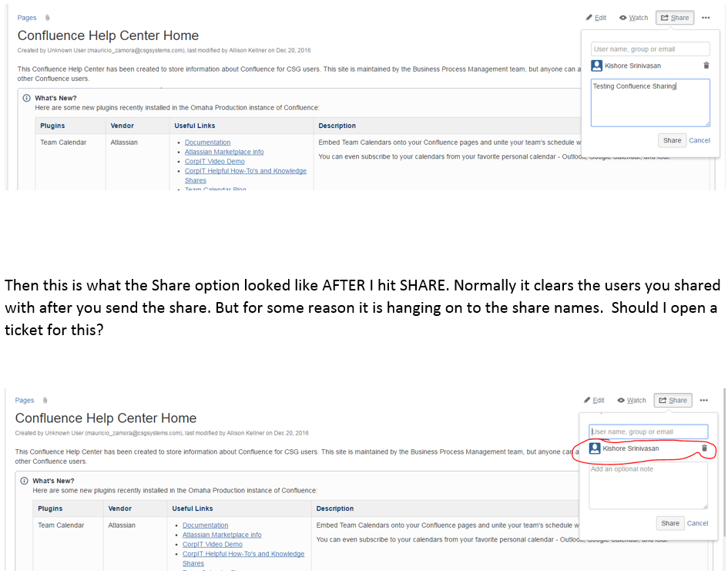The image size is (728, 574).
Task: Open Pages breadcrumb in top screenshot
Action: click(26, 18)
